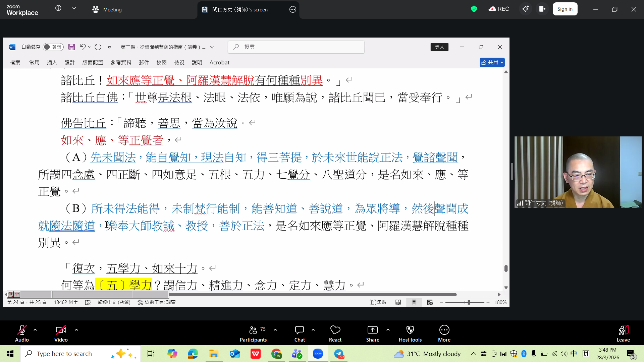Select the Meeting tab
This screenshot has width=644, height=362.
(x=107, y=9)
